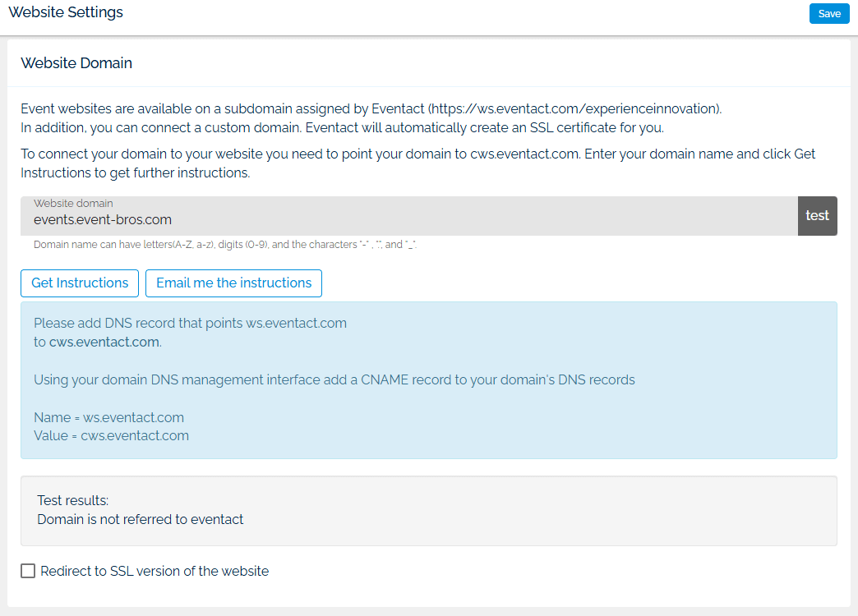
Task: Click the Website Settings page title
Action: 66,12
